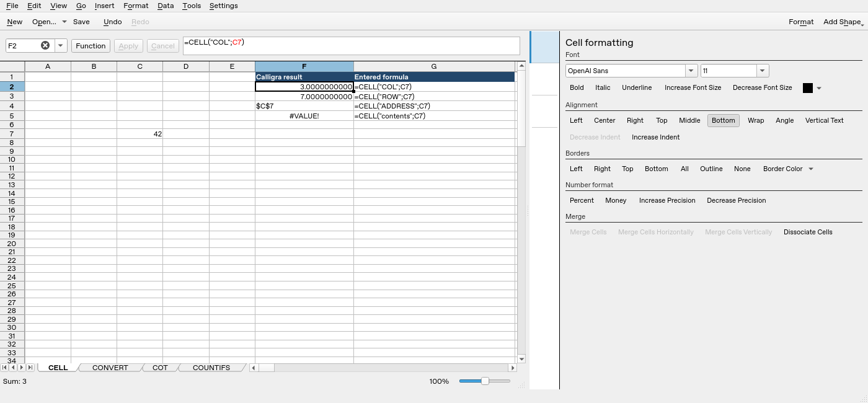
Task: Click Save in the toolbar
Action: tap(81, 22)
